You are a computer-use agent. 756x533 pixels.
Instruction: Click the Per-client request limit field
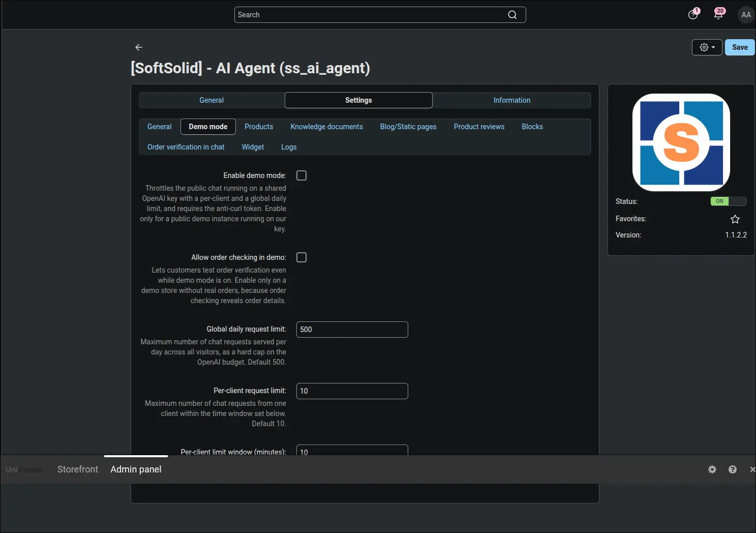tap(352, 391)
